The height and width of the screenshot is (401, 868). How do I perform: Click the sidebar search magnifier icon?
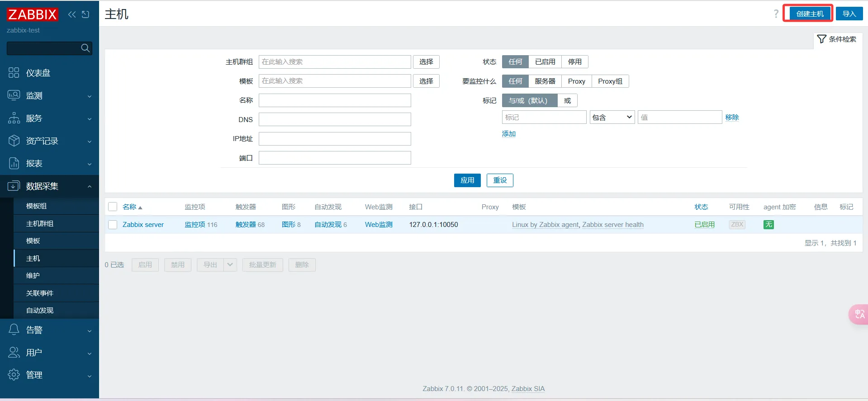85,48
